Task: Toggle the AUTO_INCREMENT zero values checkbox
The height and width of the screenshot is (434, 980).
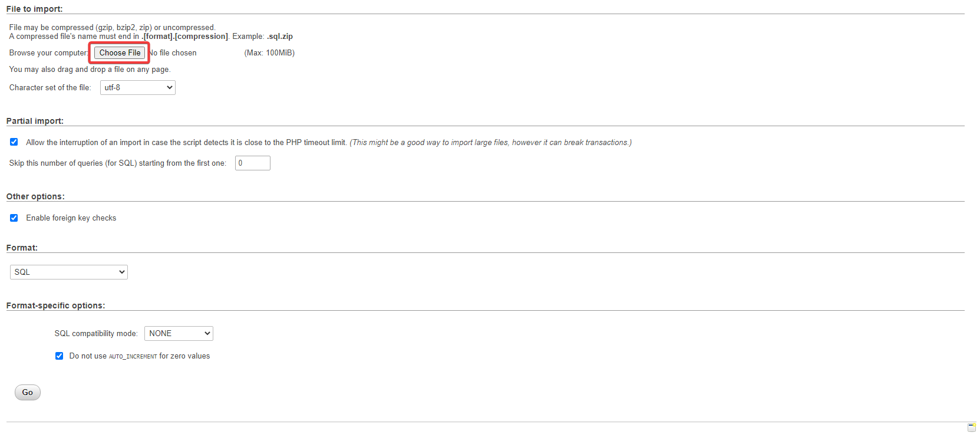Action: pyautogui.click(x=60, y=356)
